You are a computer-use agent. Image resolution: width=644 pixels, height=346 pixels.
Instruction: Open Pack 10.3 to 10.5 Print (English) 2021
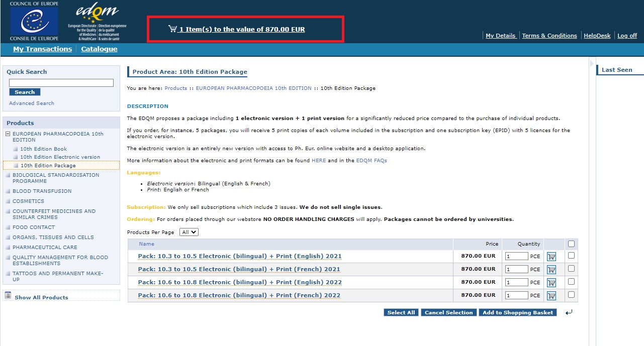(x=240, y=256)
